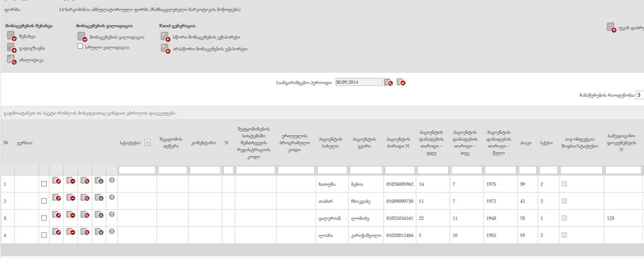
Task: Click სწორი მონაცემების ექსპორტი export link
Action: pyautogui.click(x=206, y=37)
